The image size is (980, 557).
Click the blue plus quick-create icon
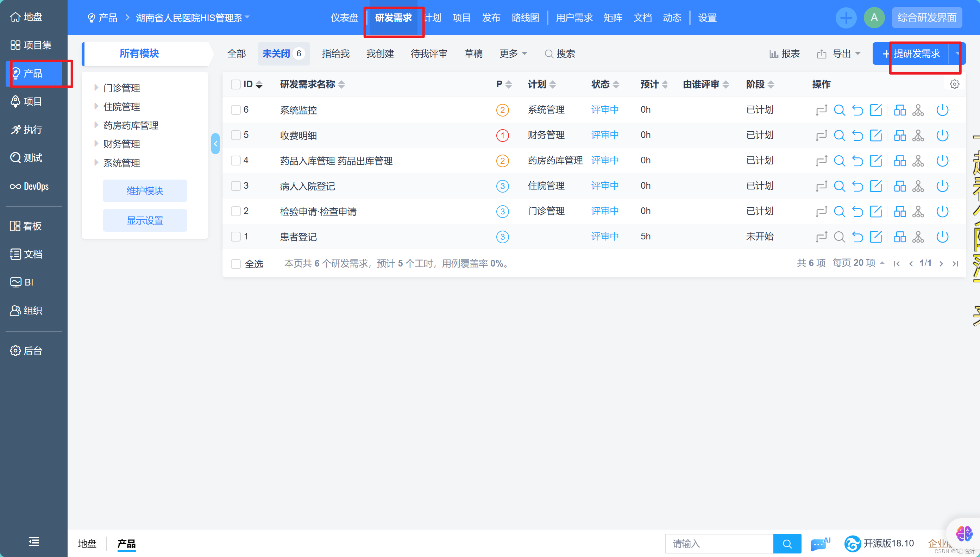846,18
